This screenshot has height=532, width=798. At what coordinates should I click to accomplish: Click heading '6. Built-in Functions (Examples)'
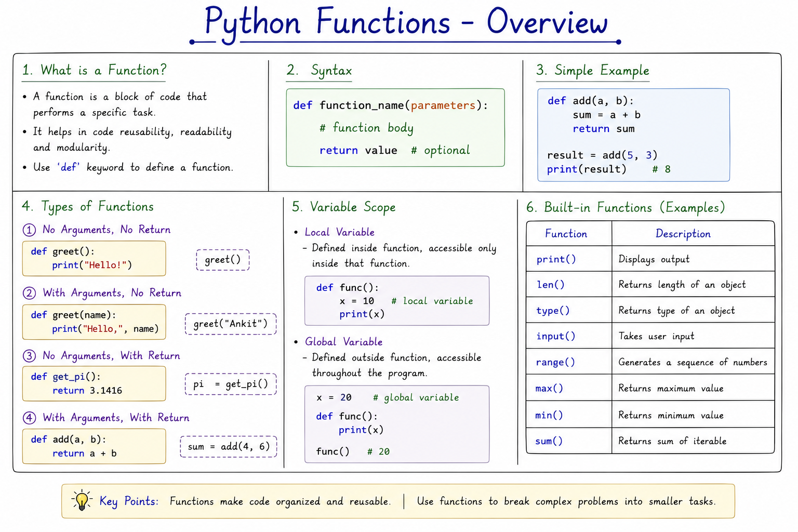tap(626, 207)
